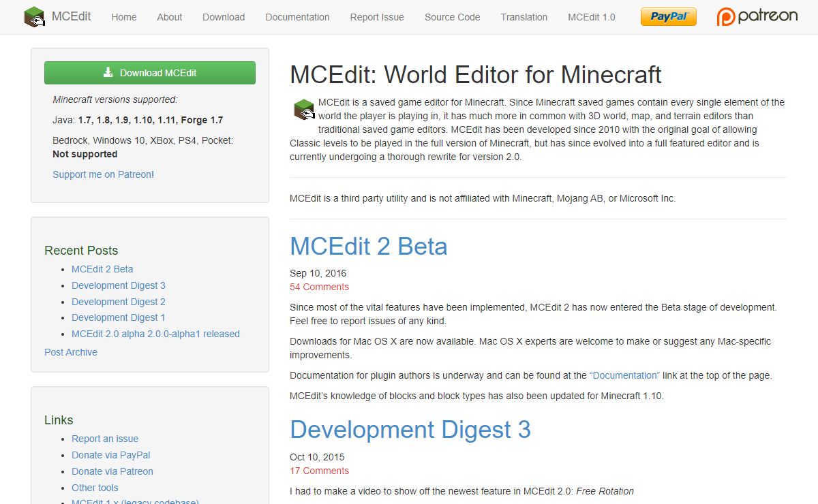Open the Translation nav item
This screenshot has height=504, width=818.
(524, 17)
